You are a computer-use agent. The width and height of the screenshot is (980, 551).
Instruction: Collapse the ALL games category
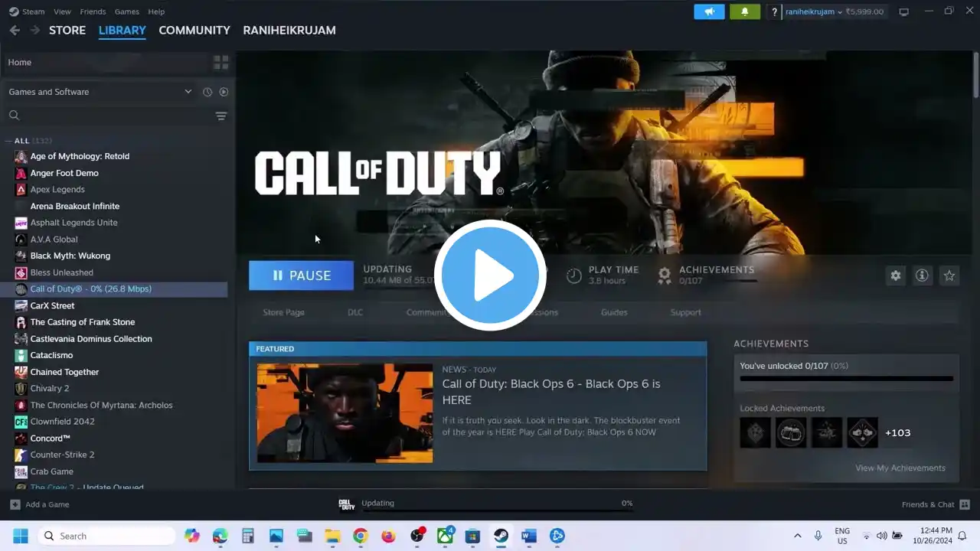pyautogui.click(x=8, y=141)
